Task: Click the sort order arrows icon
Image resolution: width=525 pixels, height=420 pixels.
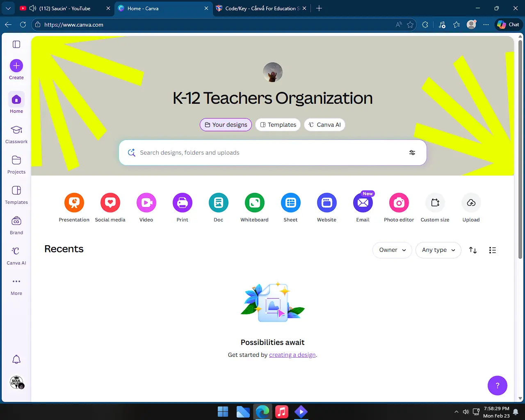Action: pyautogui.click(x=473, y=250)
